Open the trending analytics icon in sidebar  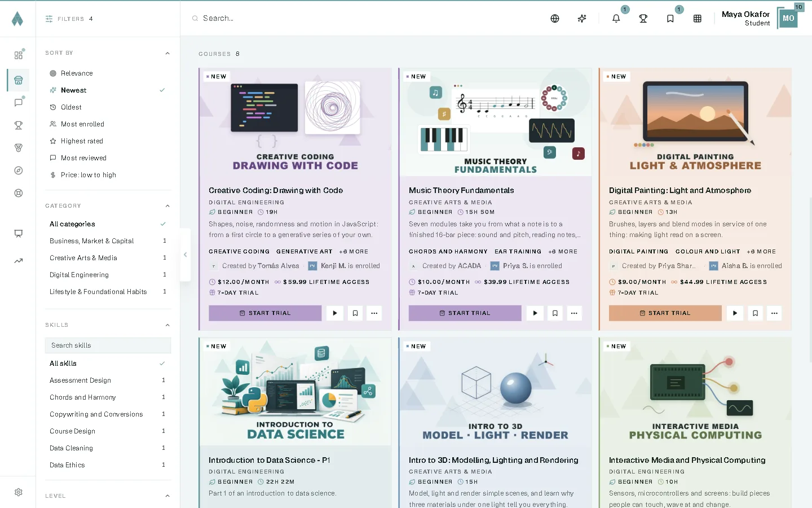[19, 261]
